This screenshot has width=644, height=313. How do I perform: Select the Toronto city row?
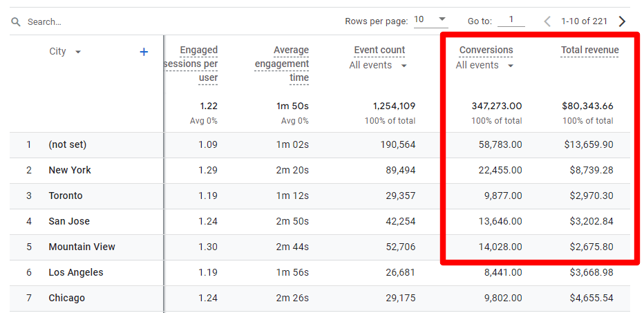pos(66,196)
